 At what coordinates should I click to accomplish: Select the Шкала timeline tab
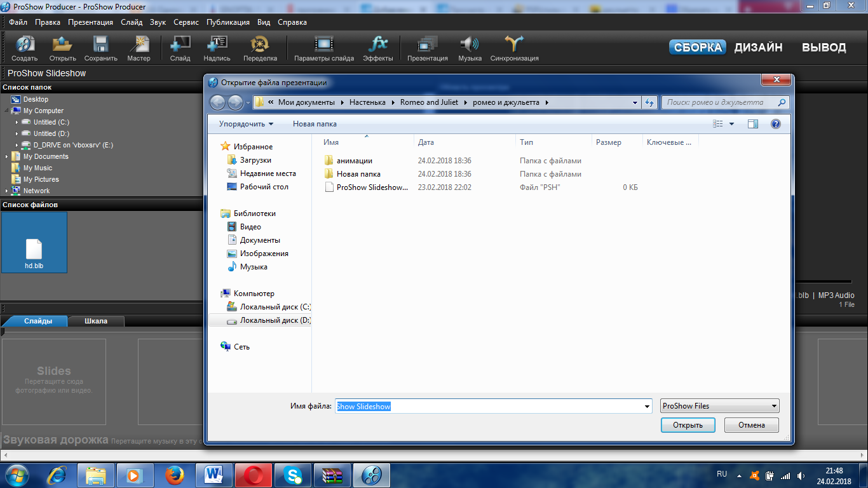click(96, 321)
